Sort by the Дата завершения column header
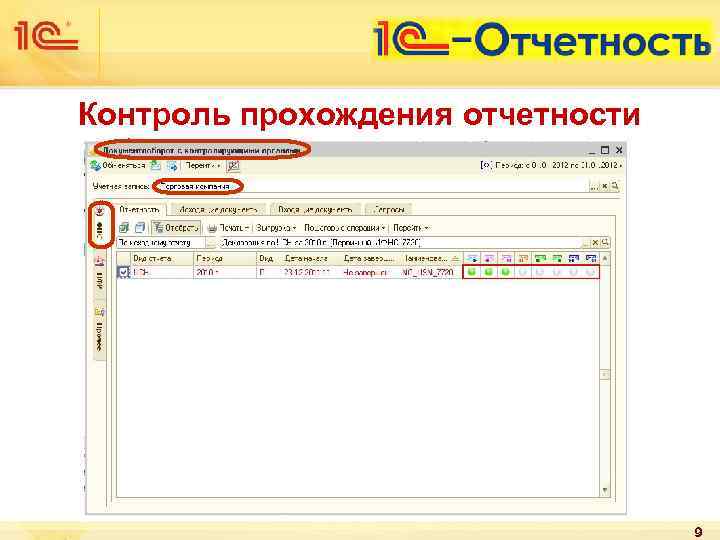The height and width of the screenshot is (540, 720). [x=371, y=259]
